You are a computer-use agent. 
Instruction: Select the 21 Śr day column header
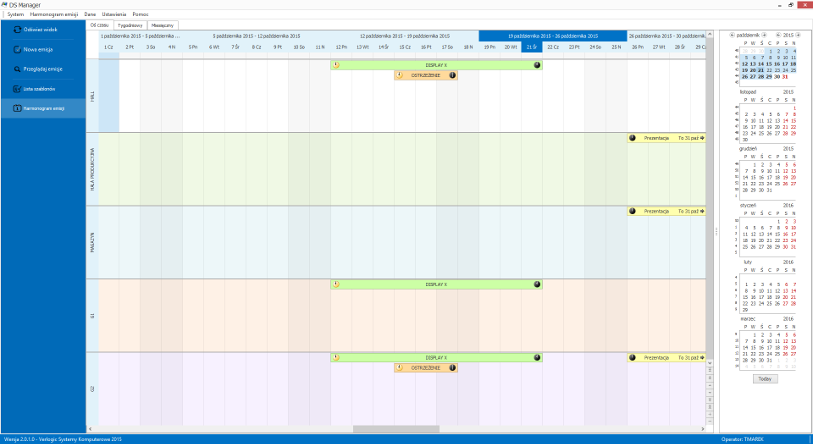point(532,47)
